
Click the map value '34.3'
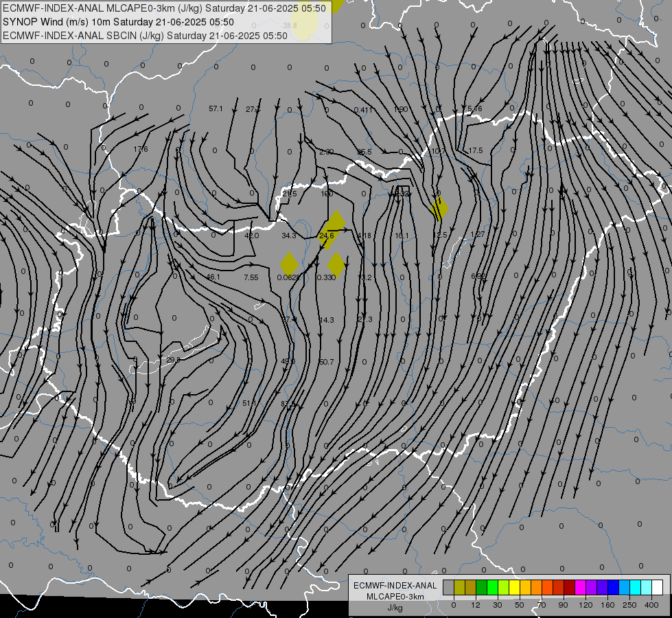pos(289,236)
